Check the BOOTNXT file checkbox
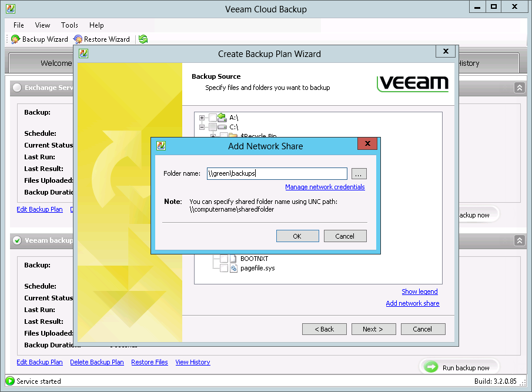The height and width of the screenshot is (392, 532). 224,259
